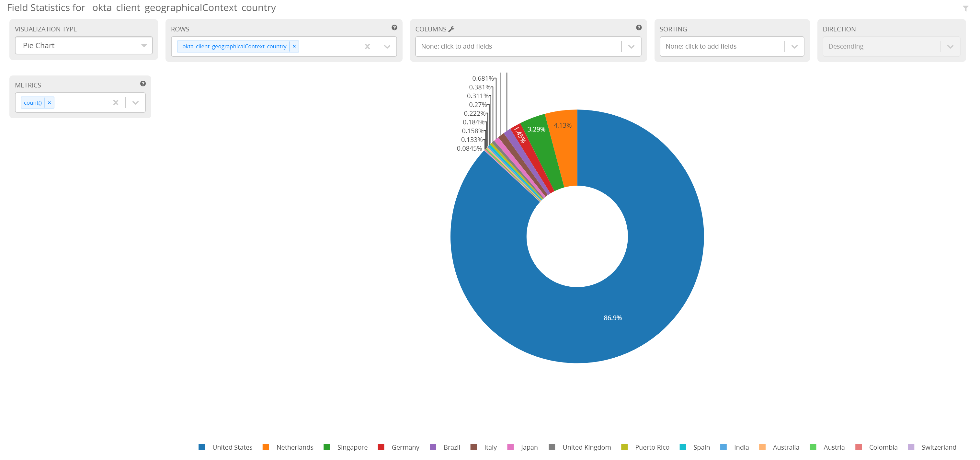Expand the Rows field dropdown chevron

(387, 46)
